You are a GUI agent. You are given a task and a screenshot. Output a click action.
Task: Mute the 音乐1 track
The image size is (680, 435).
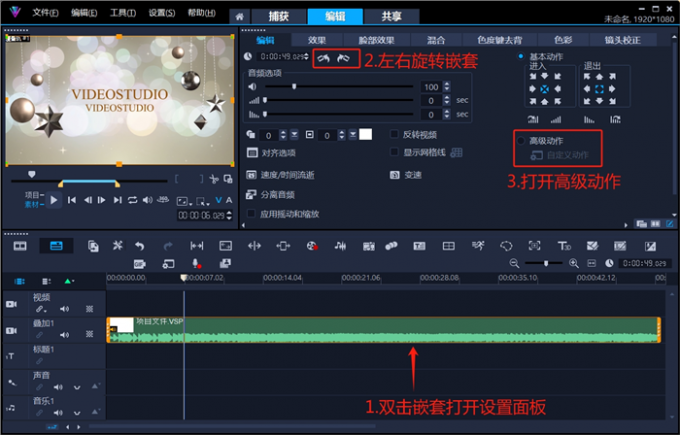click(x=58, y=412)
